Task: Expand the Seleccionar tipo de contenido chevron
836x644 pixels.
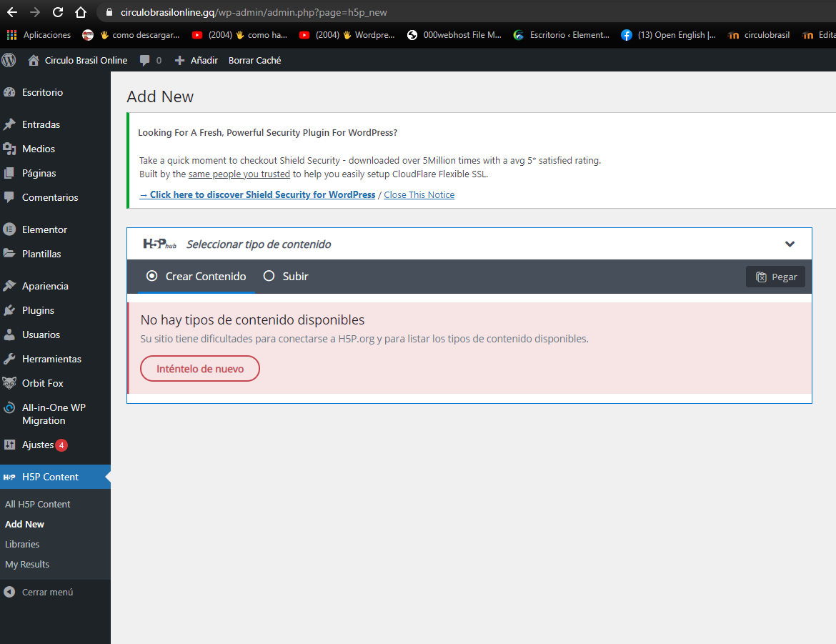Action: click(x=790, y=244)
